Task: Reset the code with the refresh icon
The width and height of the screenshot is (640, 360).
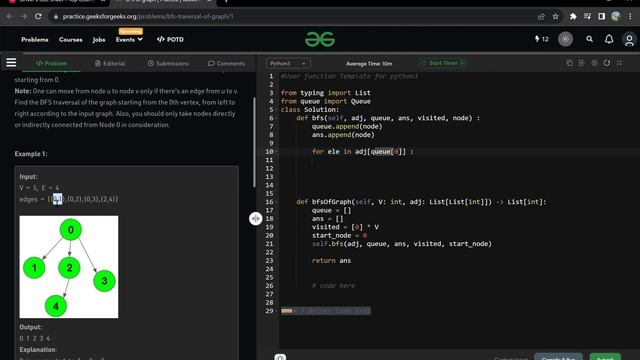Action: pos(607,63)
